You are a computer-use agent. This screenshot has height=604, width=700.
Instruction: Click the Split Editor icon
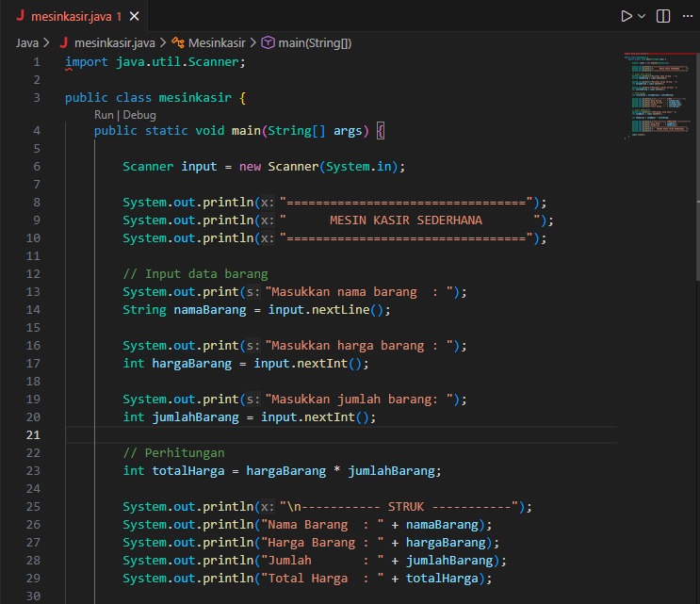663,16
